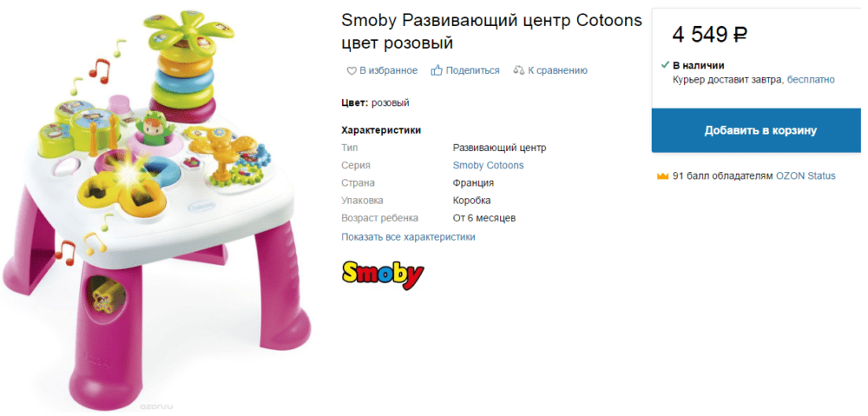Click the розовый color value
This screenshot has width=868, height=416.
pos(391,103)
